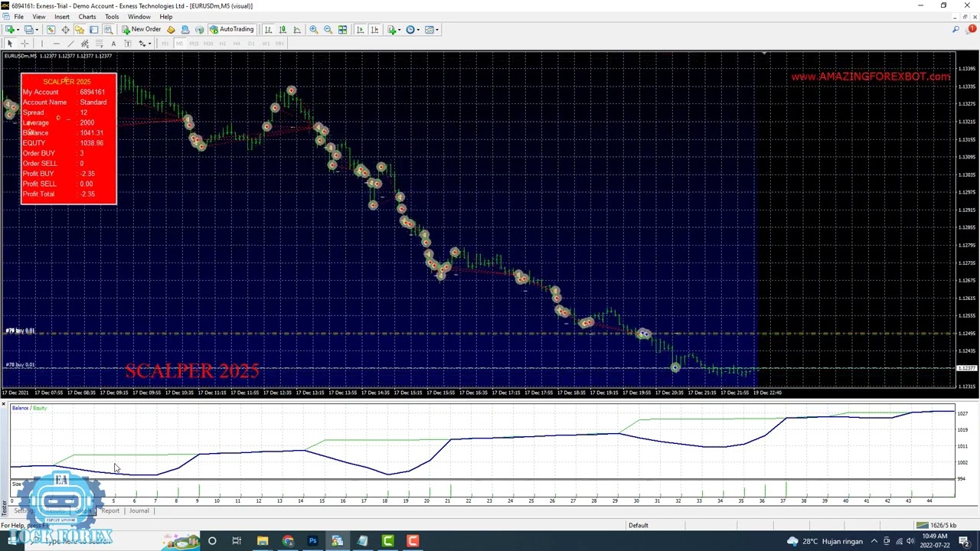The width and height of the screenshot is (980, 551).
Task: Toggle chart auto scroll icon
Action: click(360, 29)
